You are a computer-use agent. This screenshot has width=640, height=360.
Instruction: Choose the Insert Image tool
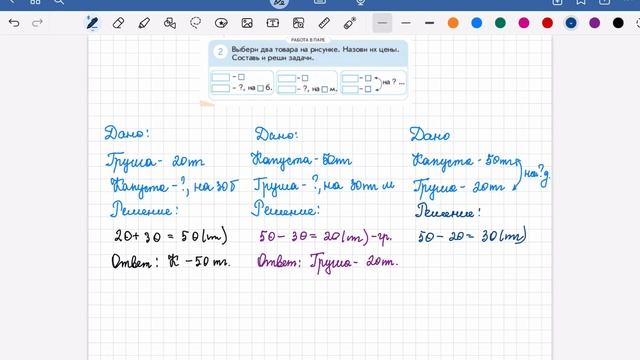point(247,23)
